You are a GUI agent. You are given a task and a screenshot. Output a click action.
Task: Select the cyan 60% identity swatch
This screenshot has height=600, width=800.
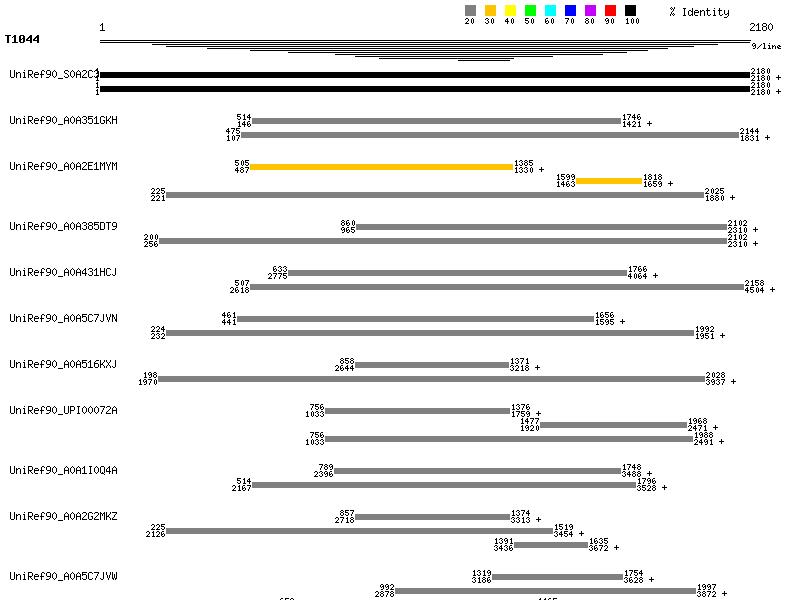click(x=550, y=11)
